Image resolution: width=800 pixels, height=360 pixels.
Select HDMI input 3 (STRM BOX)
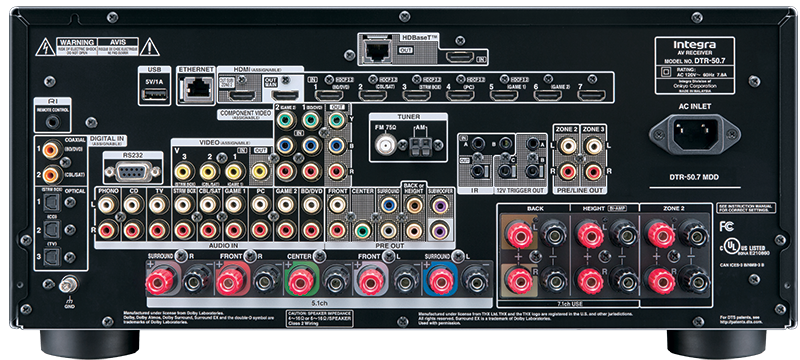coord(416,95)
